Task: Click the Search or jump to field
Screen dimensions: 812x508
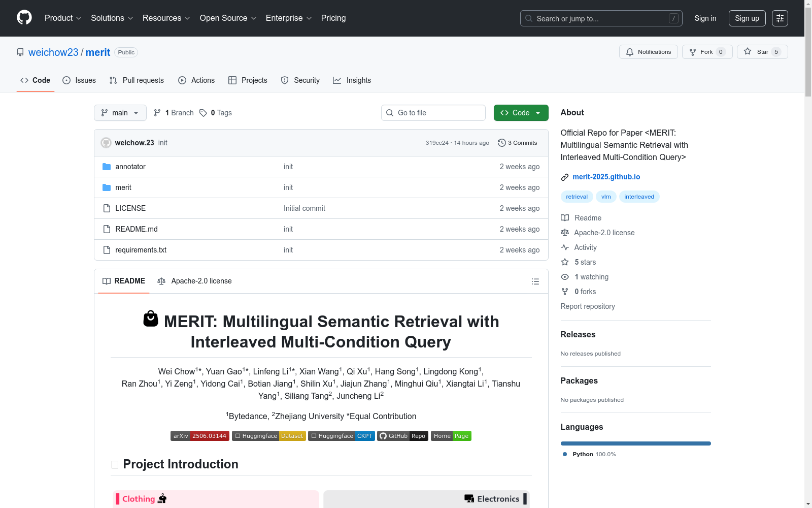Action: click(x=601, y=18)
